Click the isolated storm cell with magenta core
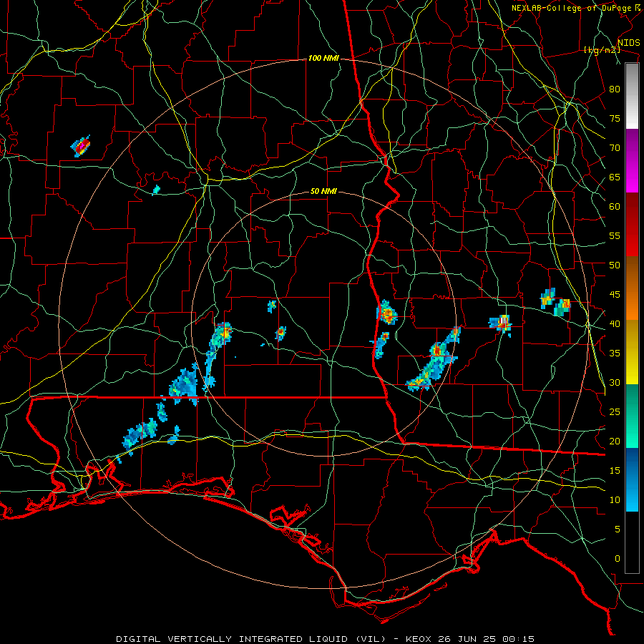The width and height of the screenshot is (644, 644). pyautogui.click(x=82, y=146)
